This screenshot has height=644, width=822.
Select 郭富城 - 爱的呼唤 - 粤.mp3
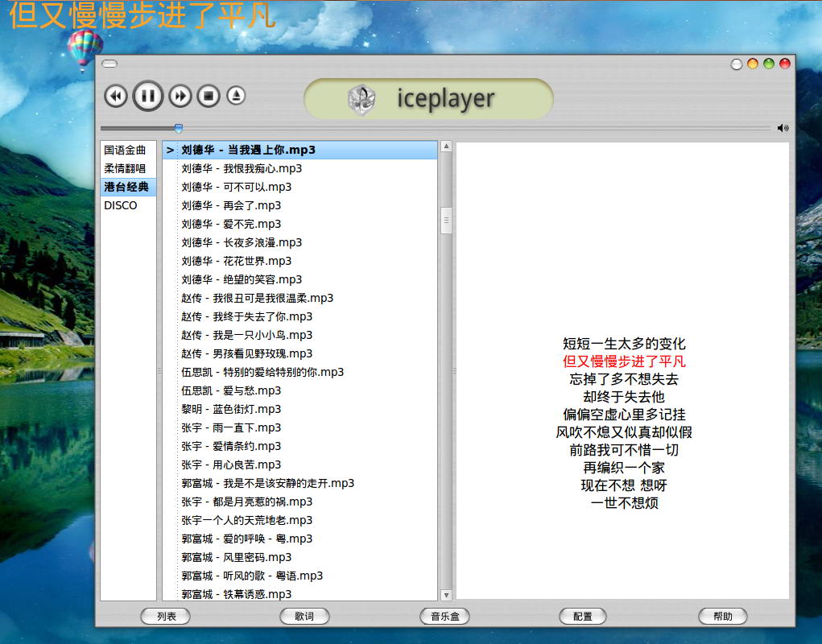click(x=299, y=539)
